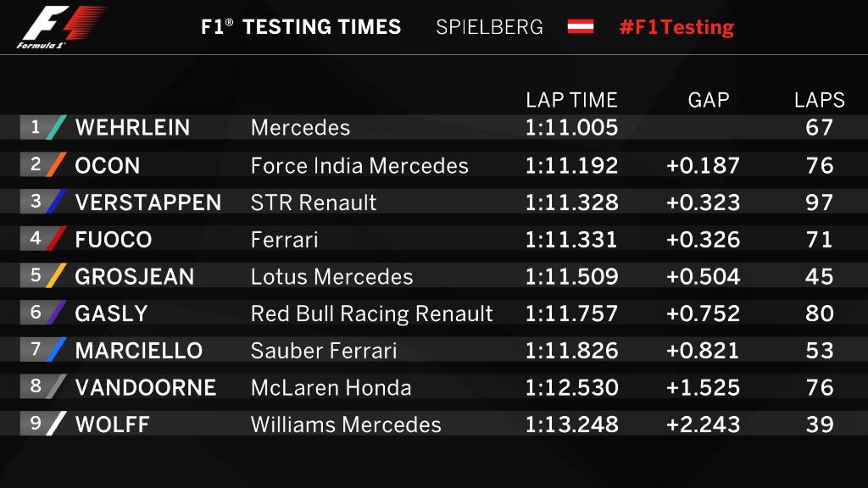Image resolution: width=868 pixels, height=488 pixels.
Task: Click Wolff's +2.243 gap value
Action: (x=703, y=424)
